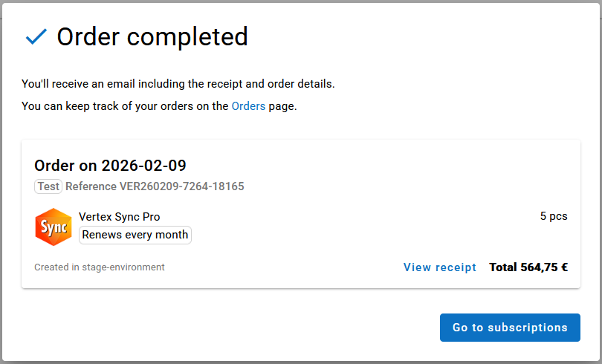Viewport: 602px width, 364px height.
Task: Select the Vertex Sync Pro product name
Action: click(x=119, y=217)
